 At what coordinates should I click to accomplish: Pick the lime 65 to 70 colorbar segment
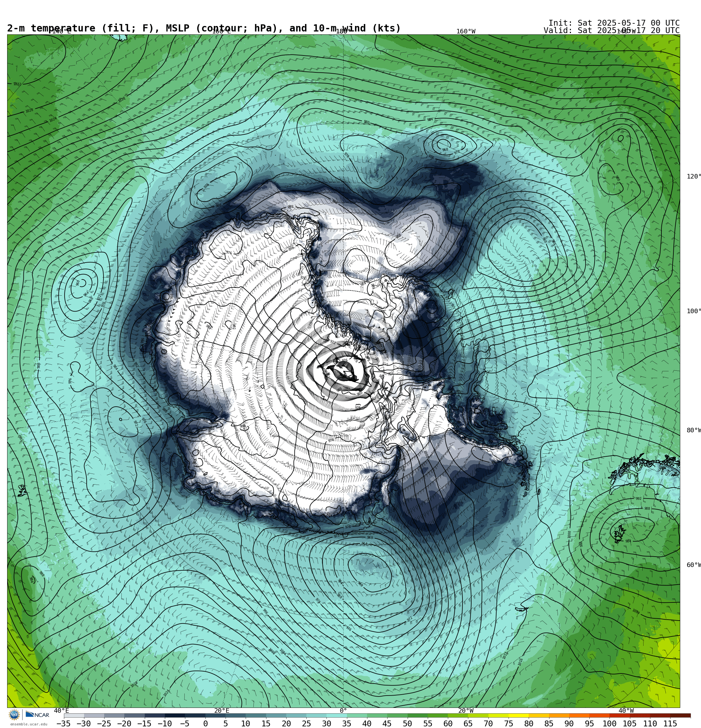click(x=478, y=716)
